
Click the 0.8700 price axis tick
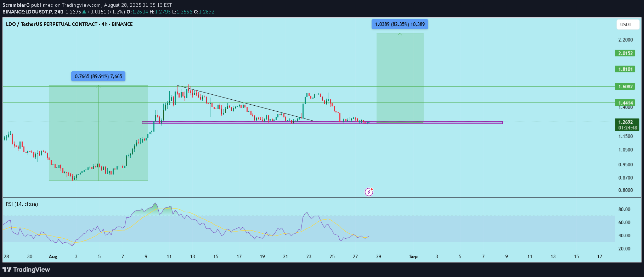(626, 178)
